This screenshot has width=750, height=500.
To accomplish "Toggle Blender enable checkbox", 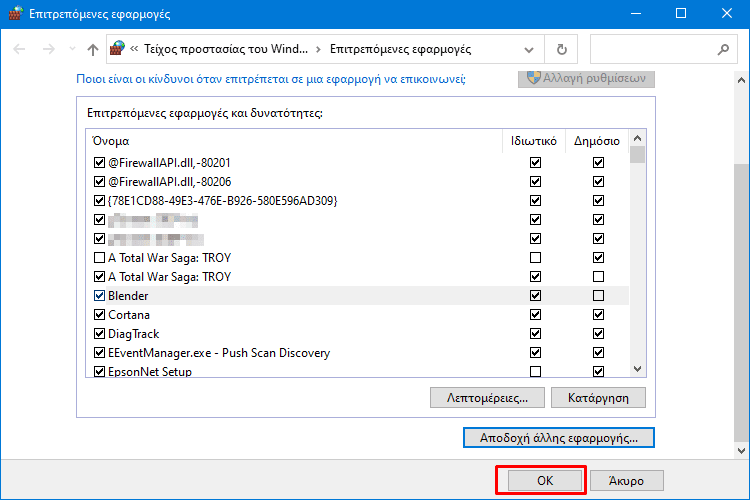I will tap(99, 296).
